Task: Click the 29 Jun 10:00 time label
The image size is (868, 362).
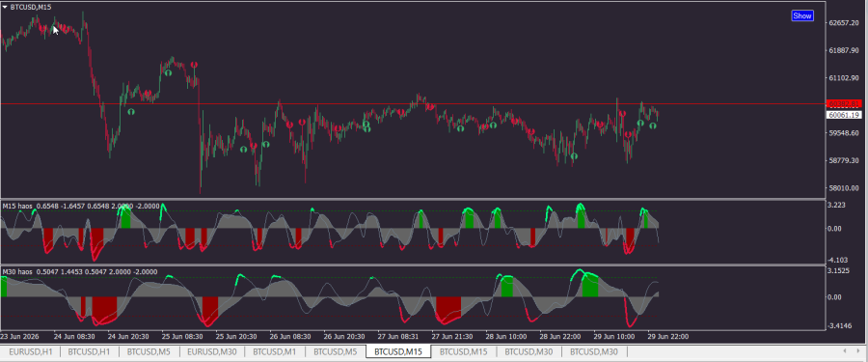Action: pyautogui.click(x=614, y=337)
